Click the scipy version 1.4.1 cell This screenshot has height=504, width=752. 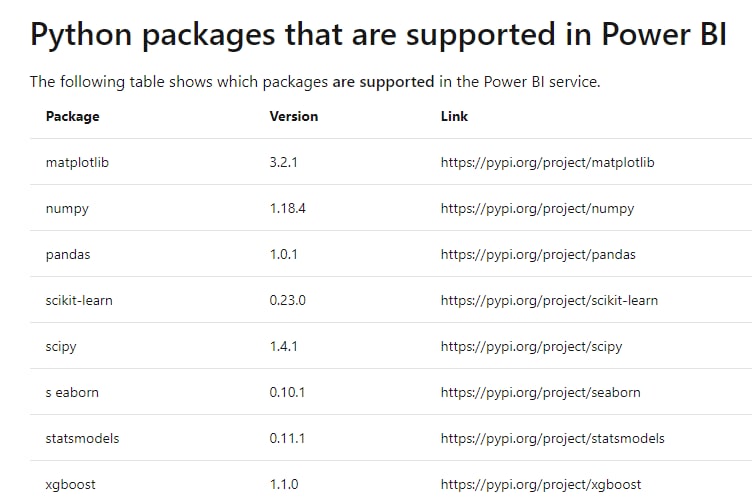click(283, 347)
